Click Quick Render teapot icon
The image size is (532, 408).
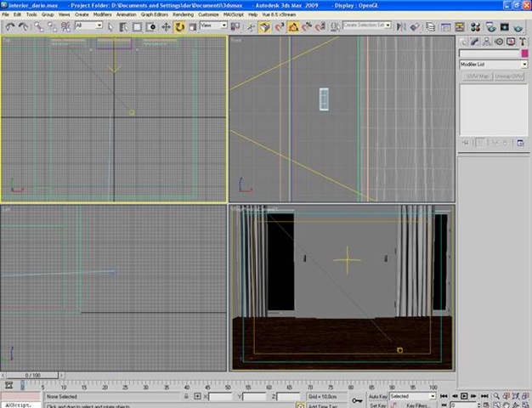(518, 27)
